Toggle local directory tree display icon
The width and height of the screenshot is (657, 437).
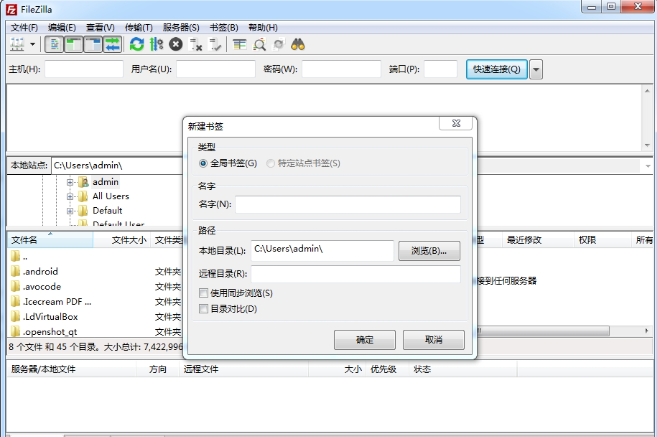[74, 44]
